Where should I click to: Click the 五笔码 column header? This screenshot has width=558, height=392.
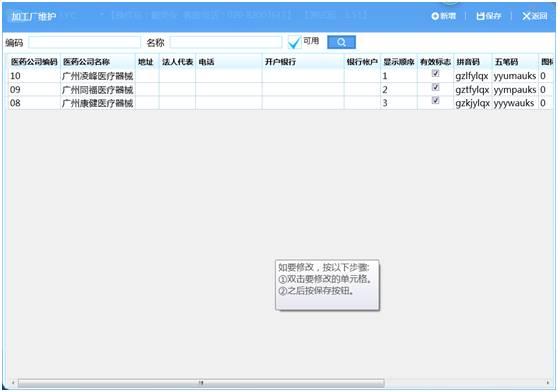[x=515, y=62]
